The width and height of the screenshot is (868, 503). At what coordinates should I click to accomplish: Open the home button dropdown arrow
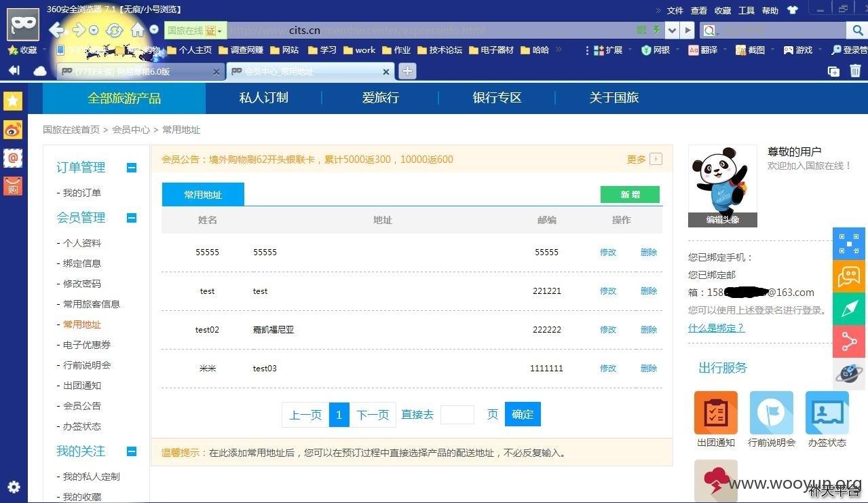click(x=154, y=30)
